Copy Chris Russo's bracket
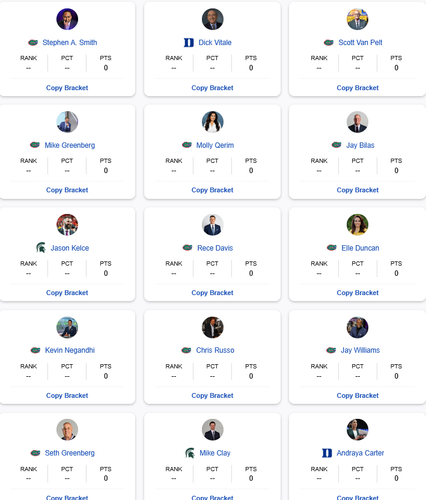 [x=212, y=395]
